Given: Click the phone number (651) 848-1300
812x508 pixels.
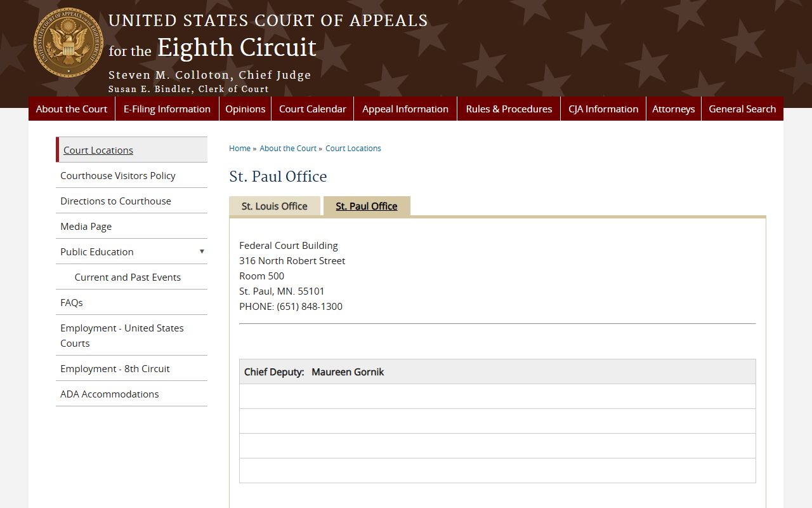Looking at the screenshot, I should (x=310, y=306).
